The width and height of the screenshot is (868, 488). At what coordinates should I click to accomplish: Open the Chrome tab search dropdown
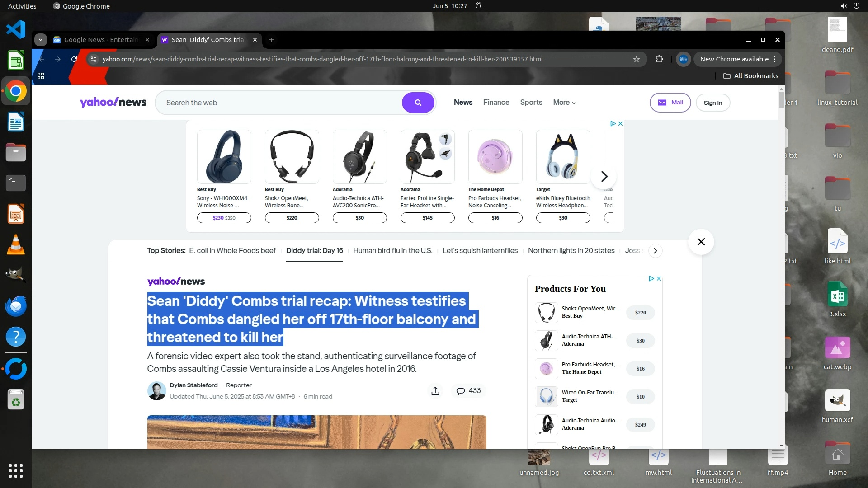[x=41, y=40]
